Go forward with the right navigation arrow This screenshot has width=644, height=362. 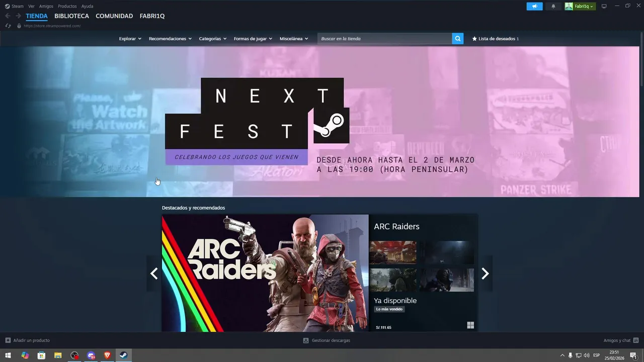click(18, 16)
